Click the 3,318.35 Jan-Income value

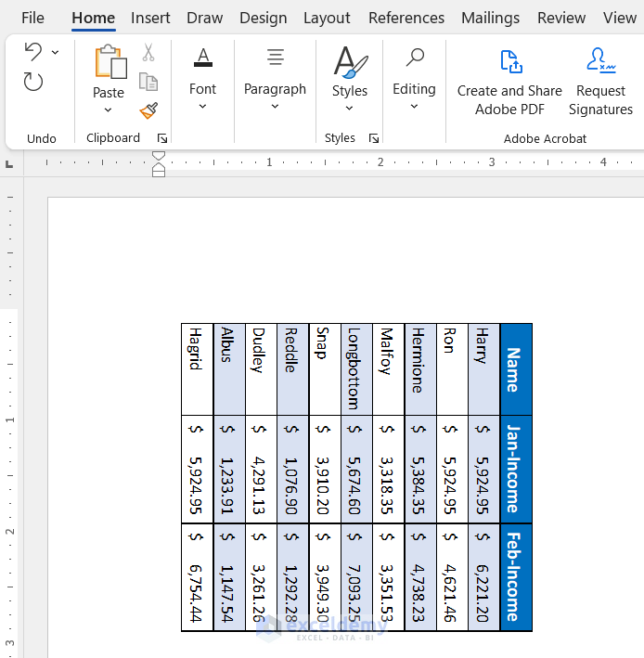(x=386, y=485)
